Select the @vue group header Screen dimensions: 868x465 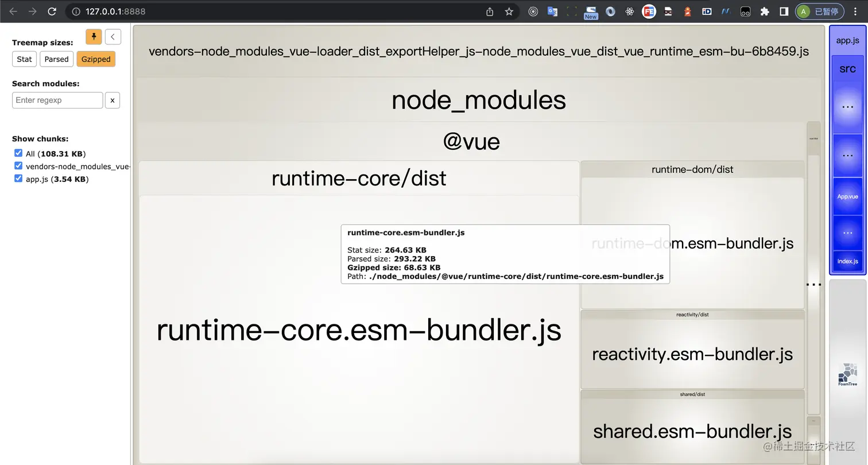[x=471, y=141]
